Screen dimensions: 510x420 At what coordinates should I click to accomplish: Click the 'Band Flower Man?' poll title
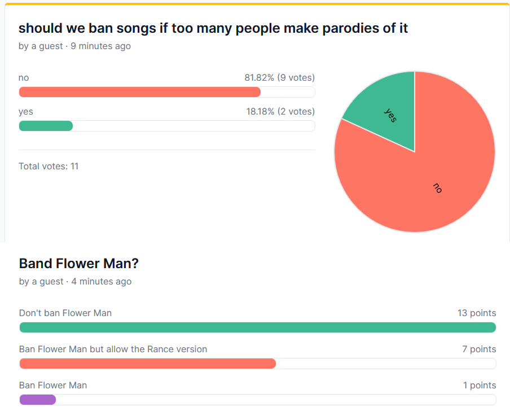79,264
